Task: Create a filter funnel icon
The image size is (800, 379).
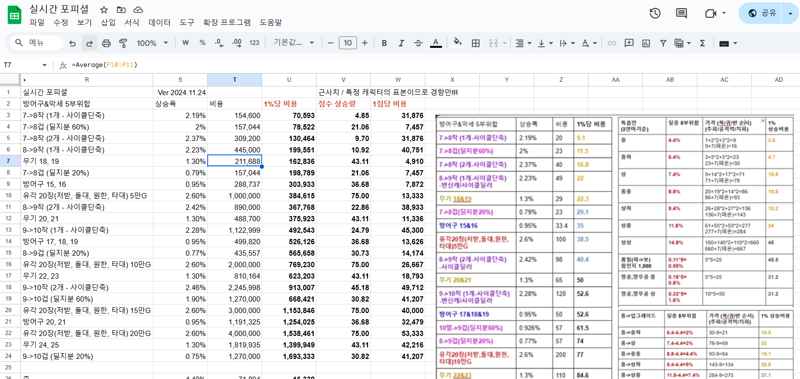Action: (x=663, y=43)
